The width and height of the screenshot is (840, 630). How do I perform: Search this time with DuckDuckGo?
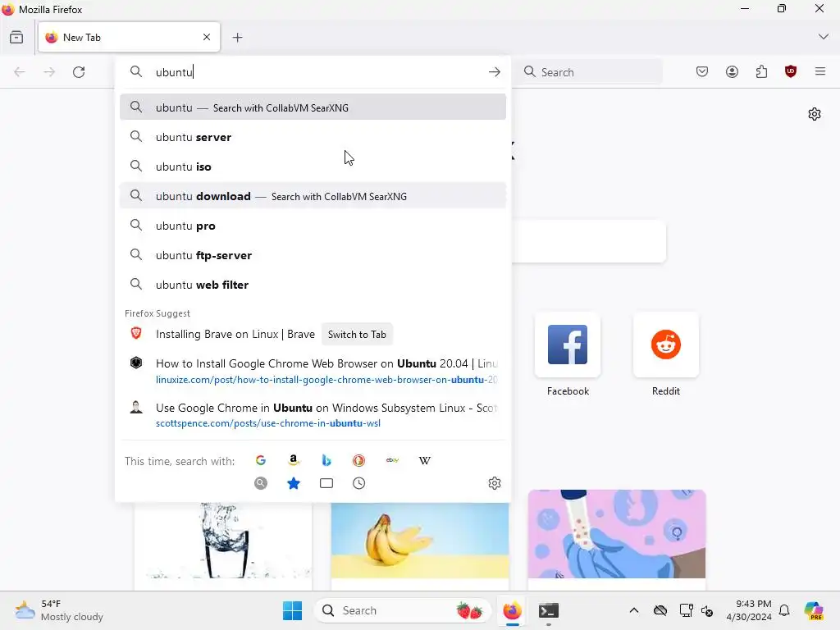(359, 460)
